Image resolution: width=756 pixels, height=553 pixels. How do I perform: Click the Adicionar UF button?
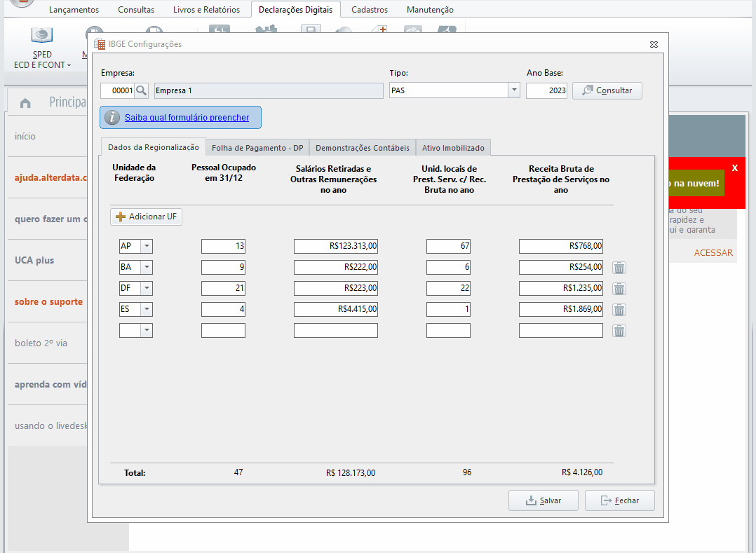146,217
